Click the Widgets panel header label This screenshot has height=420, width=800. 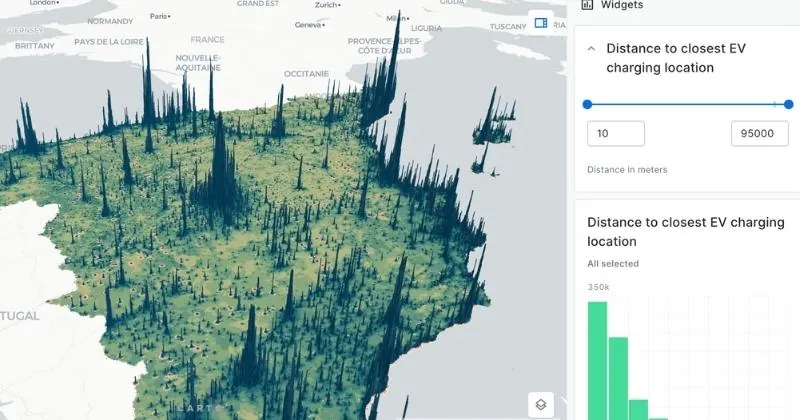622,5
